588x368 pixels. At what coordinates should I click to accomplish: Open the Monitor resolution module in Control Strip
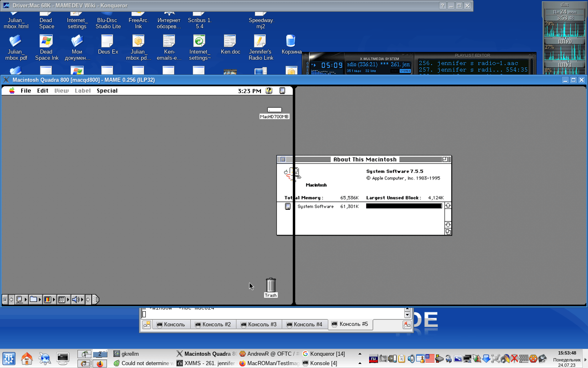(x=63, y=300)
